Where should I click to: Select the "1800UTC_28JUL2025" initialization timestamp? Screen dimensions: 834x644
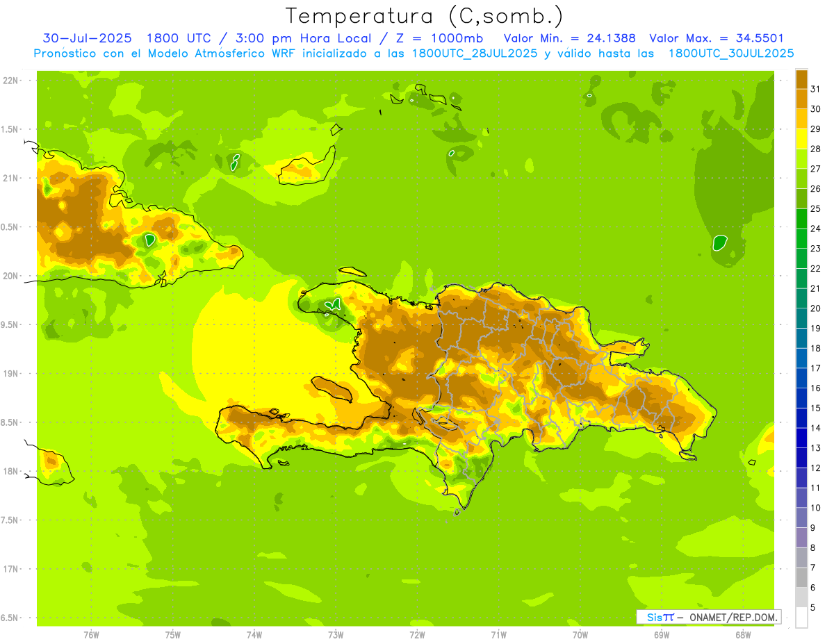pyautogui.click(x=475, y=53)
